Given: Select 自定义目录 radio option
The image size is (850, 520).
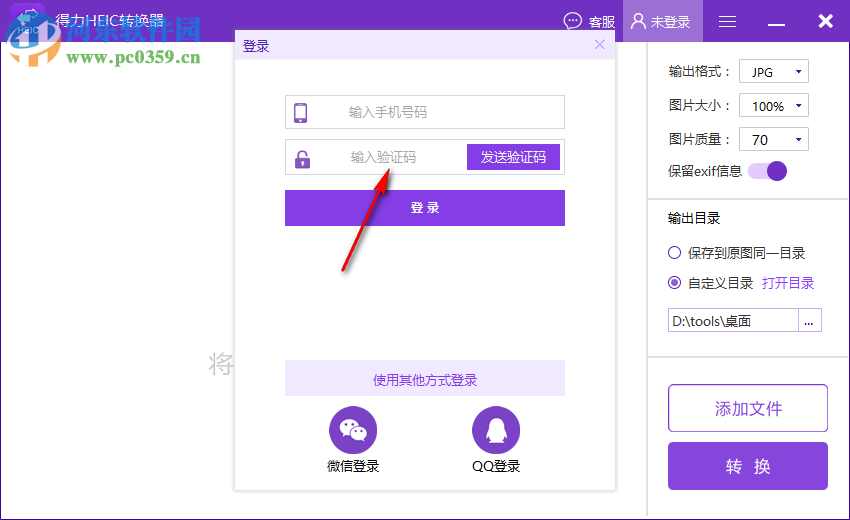Looking at the screenshot, I should click(674, 283).
